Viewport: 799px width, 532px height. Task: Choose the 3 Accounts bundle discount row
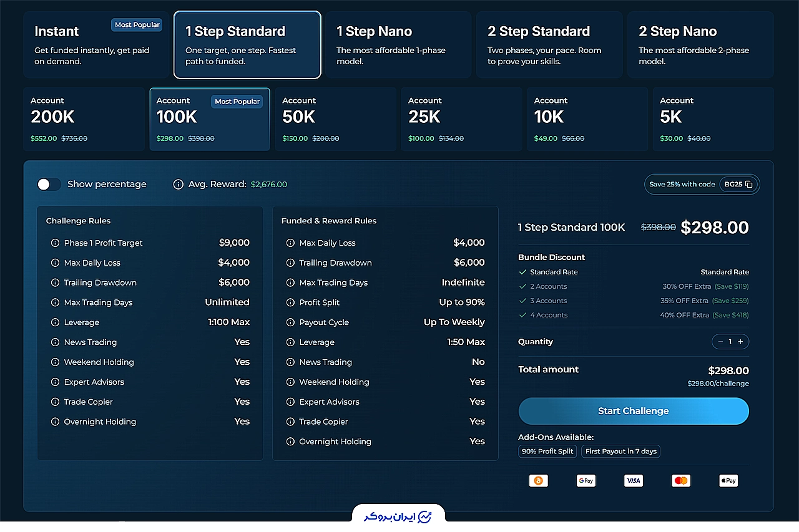tap(634, 301)
